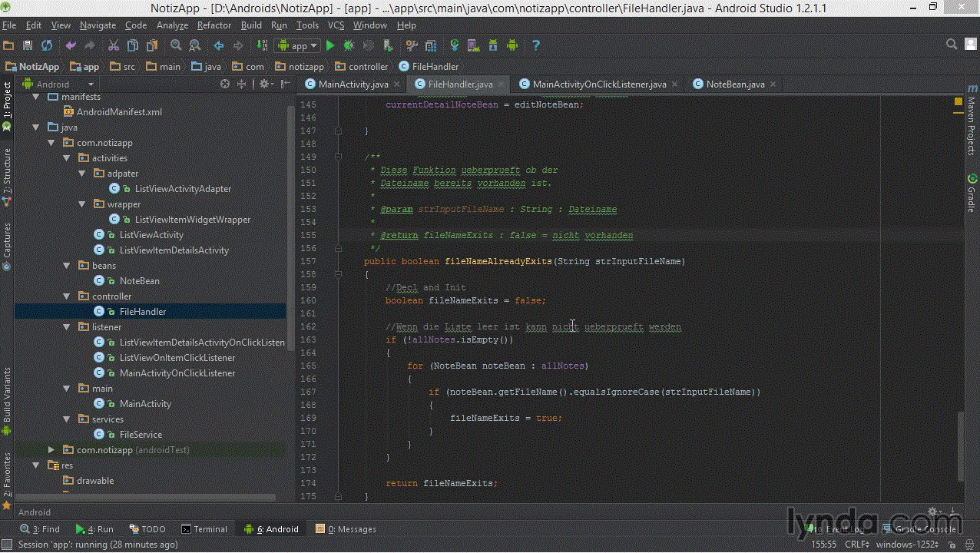Click the green Run app button
Screen dimensions: 980x553
[330, 45]
